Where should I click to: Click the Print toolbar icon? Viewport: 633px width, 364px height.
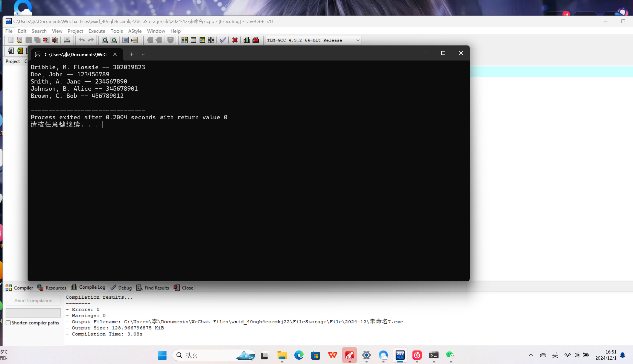(67, 40)
